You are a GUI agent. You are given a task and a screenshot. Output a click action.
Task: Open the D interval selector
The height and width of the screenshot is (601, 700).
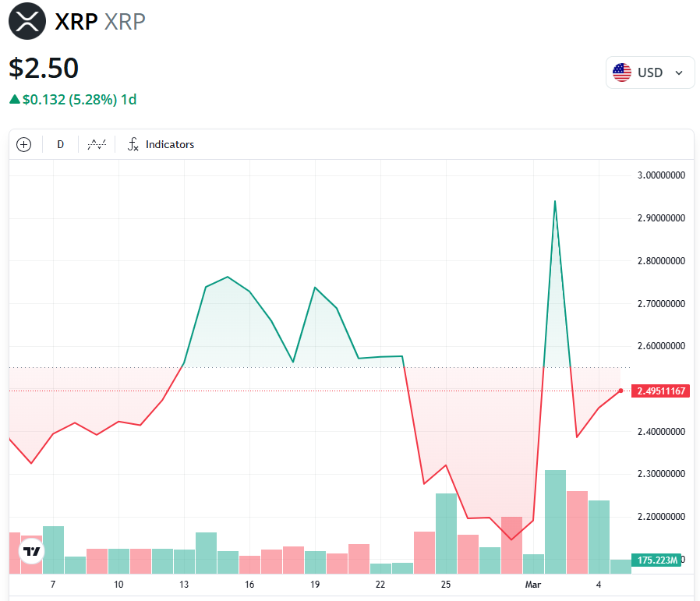point(60,144)
